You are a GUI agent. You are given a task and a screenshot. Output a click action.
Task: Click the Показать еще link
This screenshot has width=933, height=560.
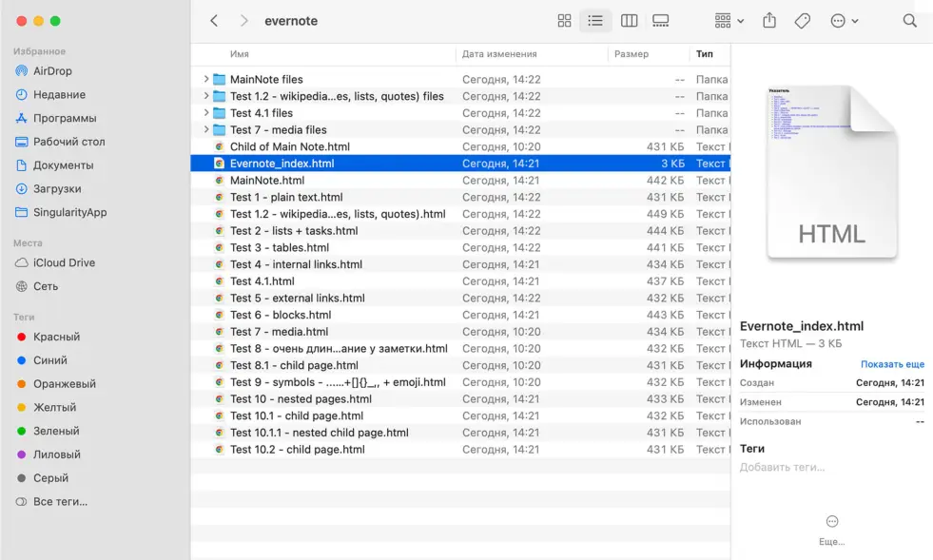click(x=892, y=364)
